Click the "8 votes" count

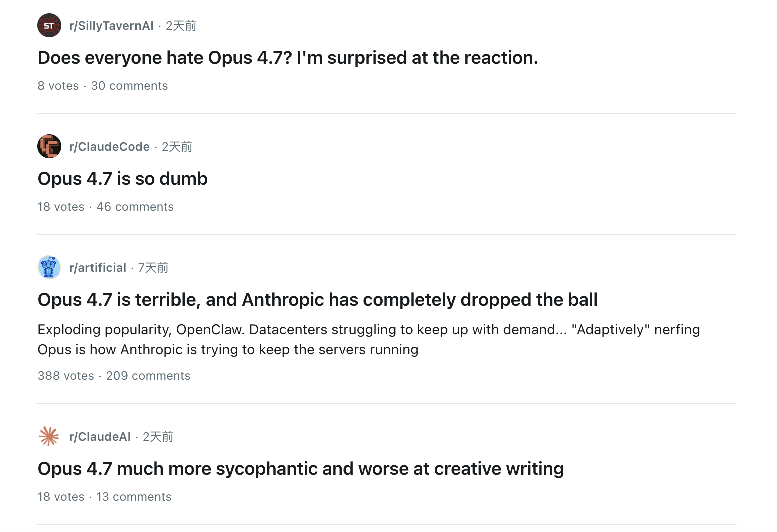(58, 86)
